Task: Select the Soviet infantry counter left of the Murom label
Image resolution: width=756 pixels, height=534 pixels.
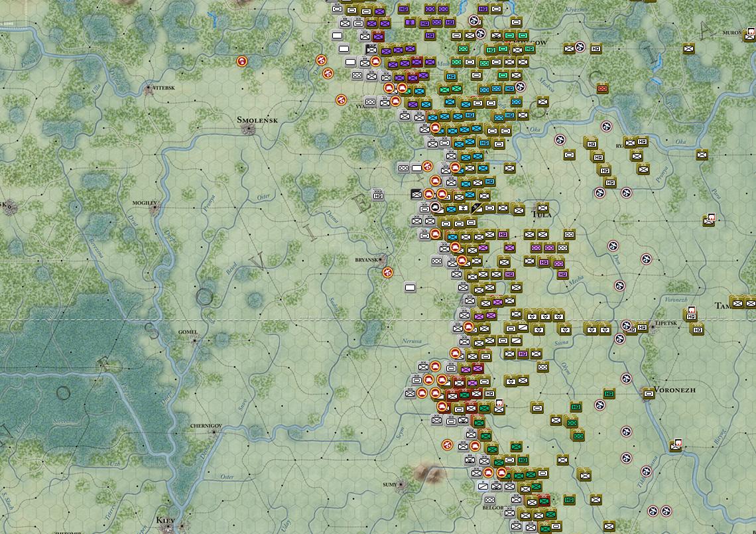Action: 689,48
